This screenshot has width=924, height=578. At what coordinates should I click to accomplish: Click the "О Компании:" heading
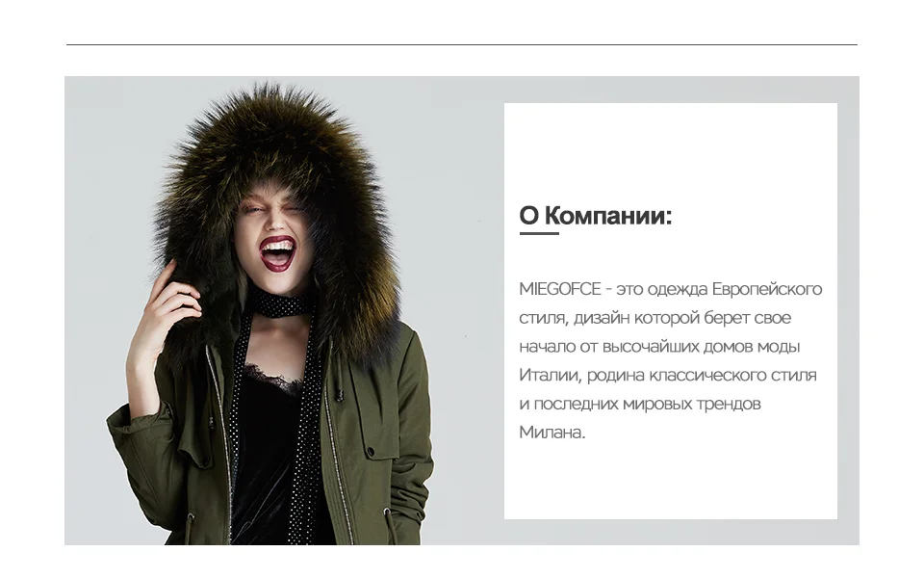(x=595, y=216)
